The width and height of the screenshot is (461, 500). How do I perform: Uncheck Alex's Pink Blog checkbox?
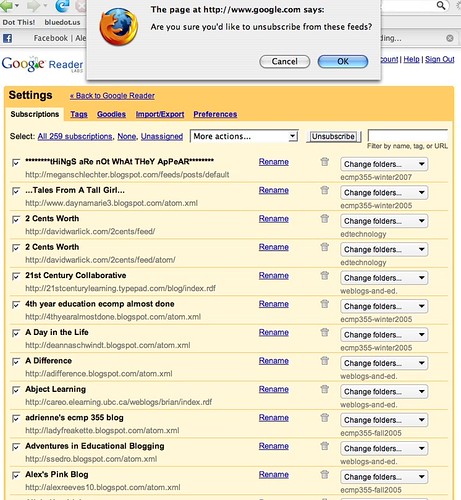[16, 475]
